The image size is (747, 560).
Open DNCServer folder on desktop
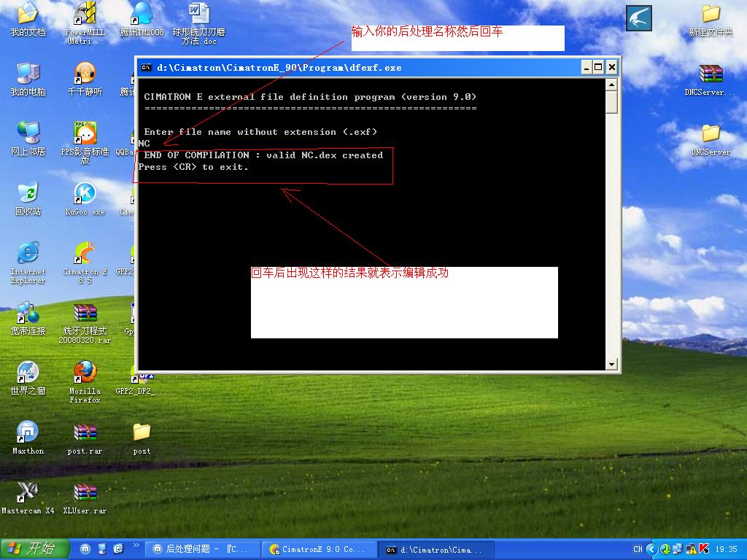711,140
